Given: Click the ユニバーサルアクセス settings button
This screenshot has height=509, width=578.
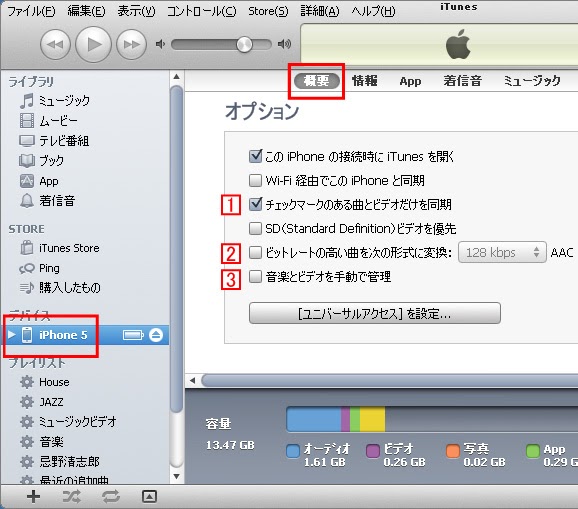Looking at the screenshot, I should click(375, 313).
